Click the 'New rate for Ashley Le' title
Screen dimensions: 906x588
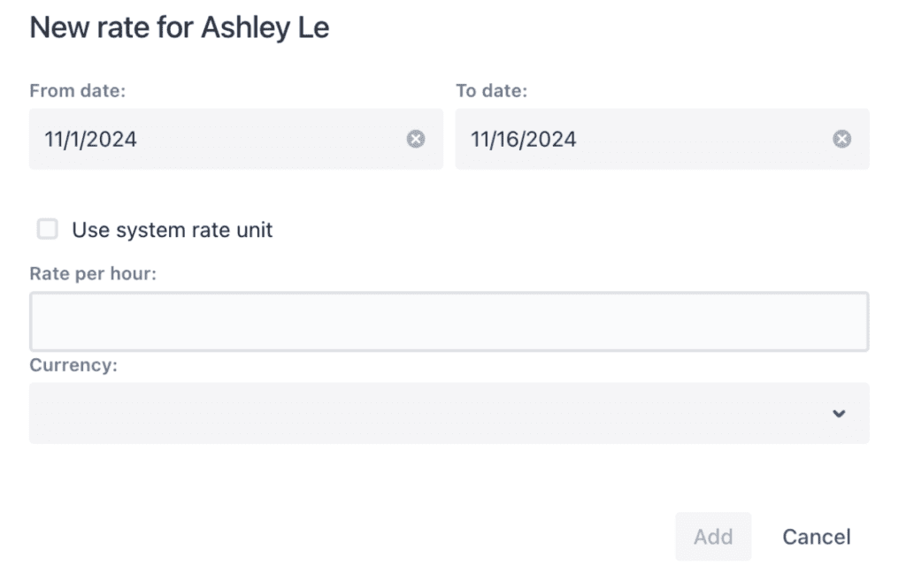pyautogui.click(x=179, y=27)
